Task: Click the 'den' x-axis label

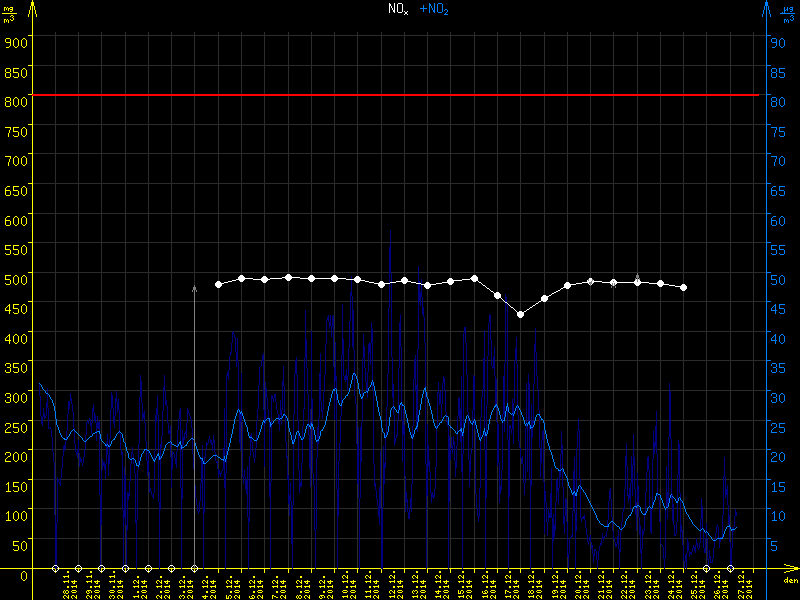Action: pos(790,581)
